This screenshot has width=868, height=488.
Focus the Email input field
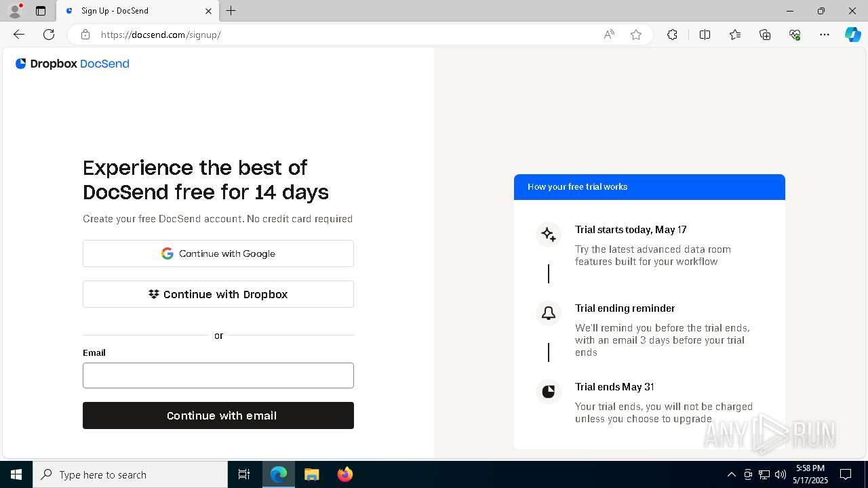point(218,375)
